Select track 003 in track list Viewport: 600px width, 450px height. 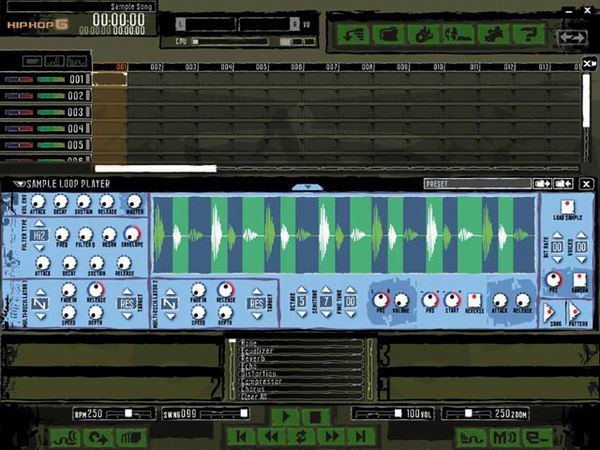coord(76,113)
